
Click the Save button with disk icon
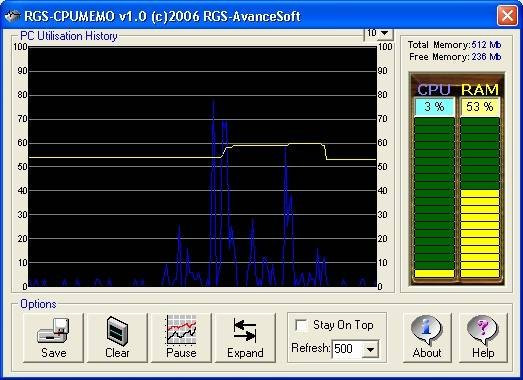(x=53, y=338)
